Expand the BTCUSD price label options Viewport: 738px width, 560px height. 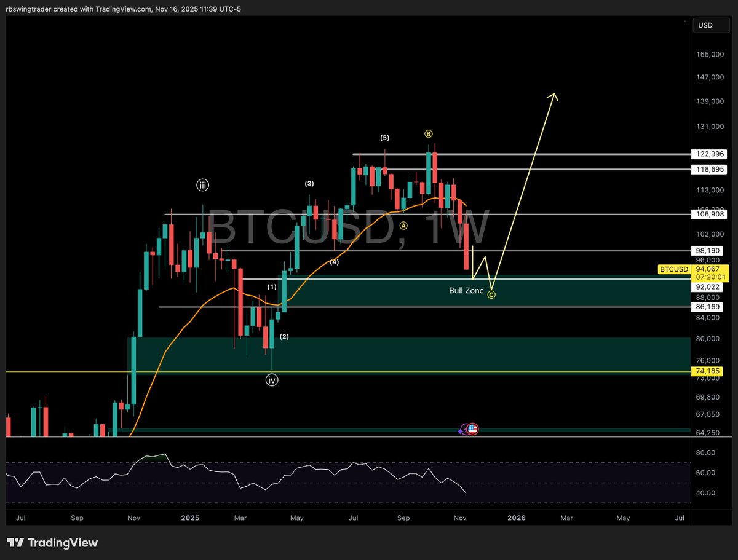tap(674, 269)
